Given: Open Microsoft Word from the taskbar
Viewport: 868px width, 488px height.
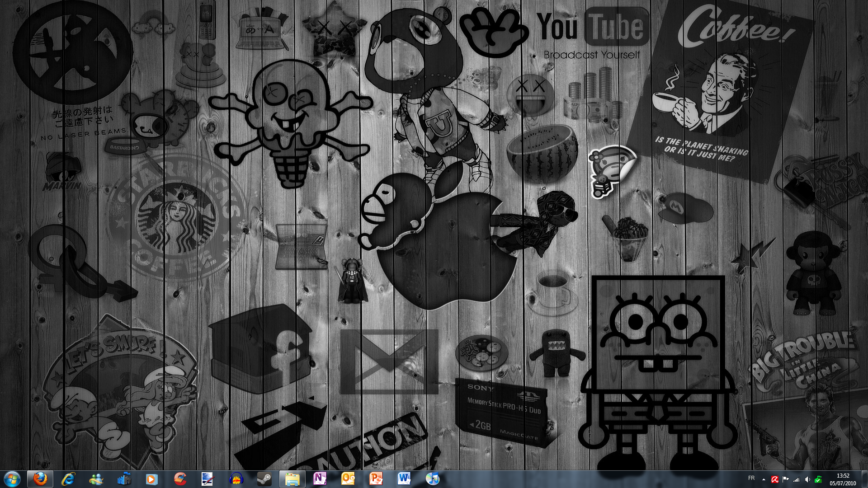Looking at the screenshot, I should tap(404, 479).
